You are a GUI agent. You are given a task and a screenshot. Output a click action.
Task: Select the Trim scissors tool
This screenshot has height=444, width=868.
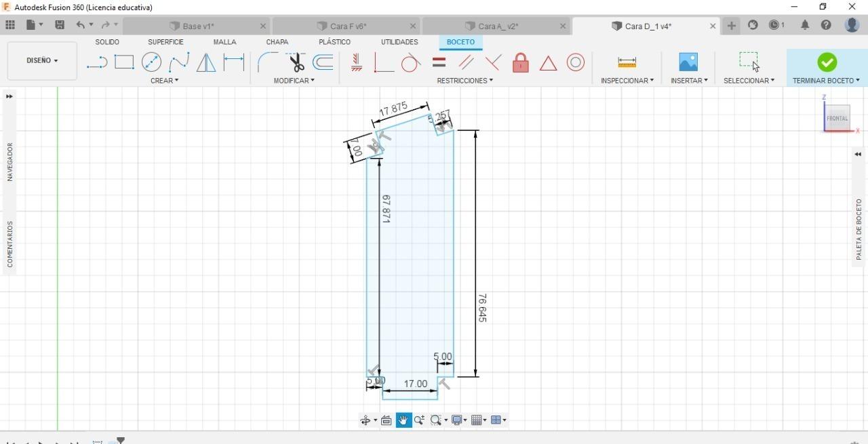tap(296, 62)
